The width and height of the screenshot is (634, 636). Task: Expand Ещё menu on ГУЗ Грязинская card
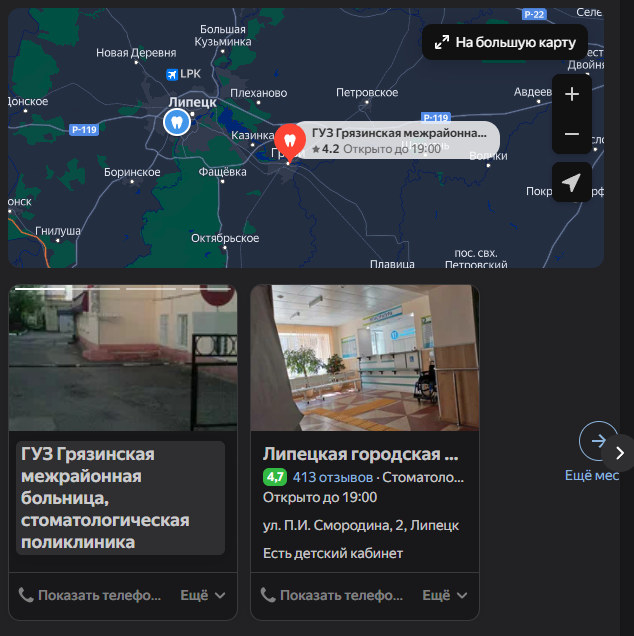pyautogui.click(x=202, y=595)
